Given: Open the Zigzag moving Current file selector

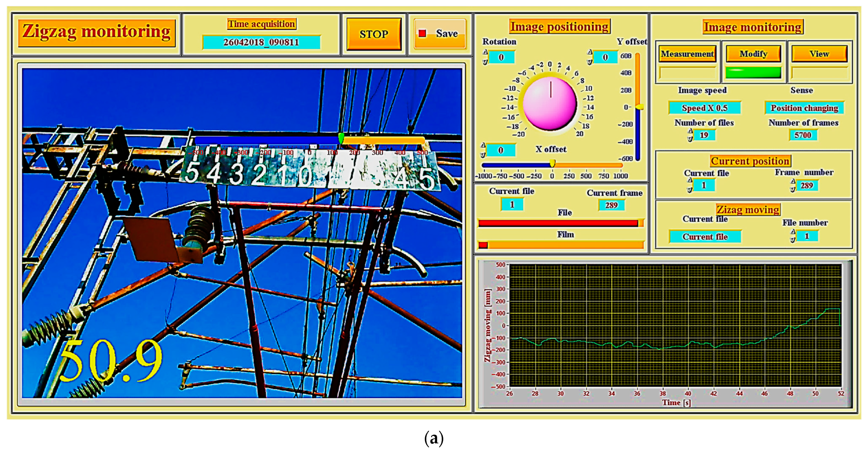Looking at the screenshot, I should click(x=705, y=237).
